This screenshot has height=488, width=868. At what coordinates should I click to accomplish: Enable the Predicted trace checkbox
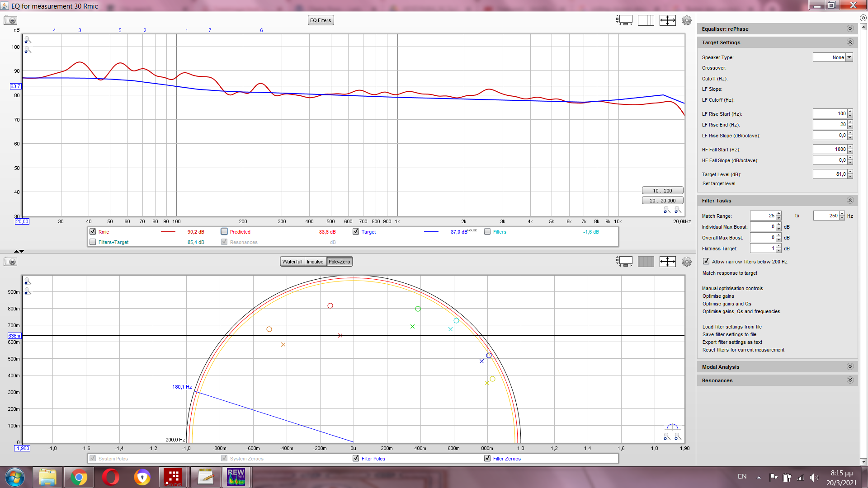click(224, 231)
